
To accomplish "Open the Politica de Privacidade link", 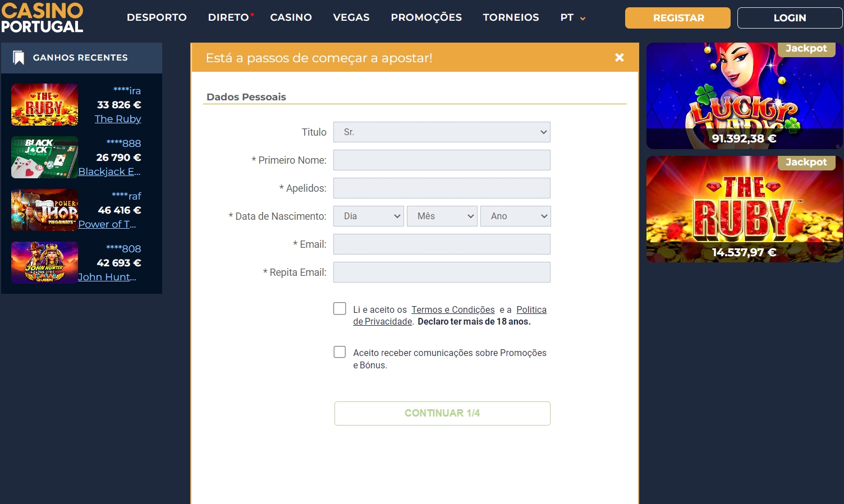I will 449,316.
